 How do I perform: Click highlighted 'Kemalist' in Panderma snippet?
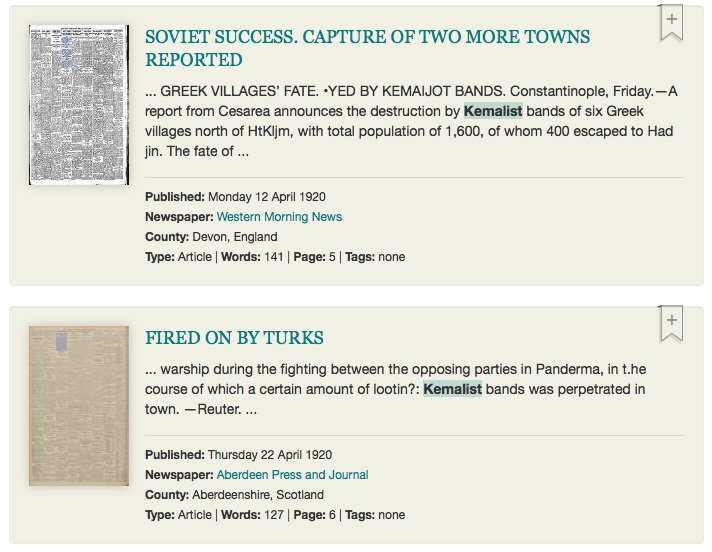pyautogui.click(x=452, y=388)
